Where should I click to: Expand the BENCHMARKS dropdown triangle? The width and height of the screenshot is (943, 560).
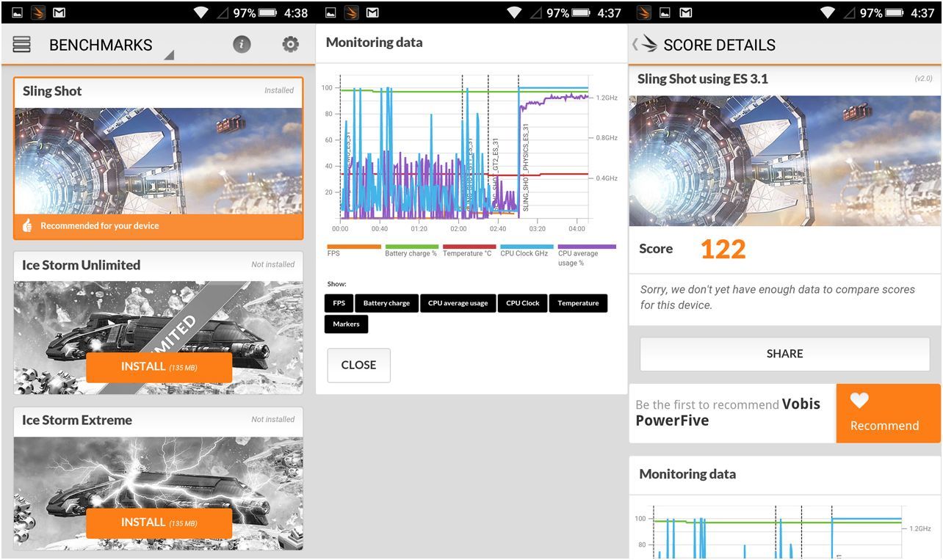168,55
